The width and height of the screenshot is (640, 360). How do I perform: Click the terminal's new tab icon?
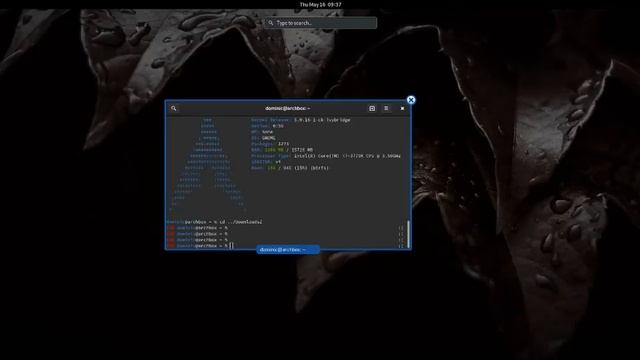point(372,109)
